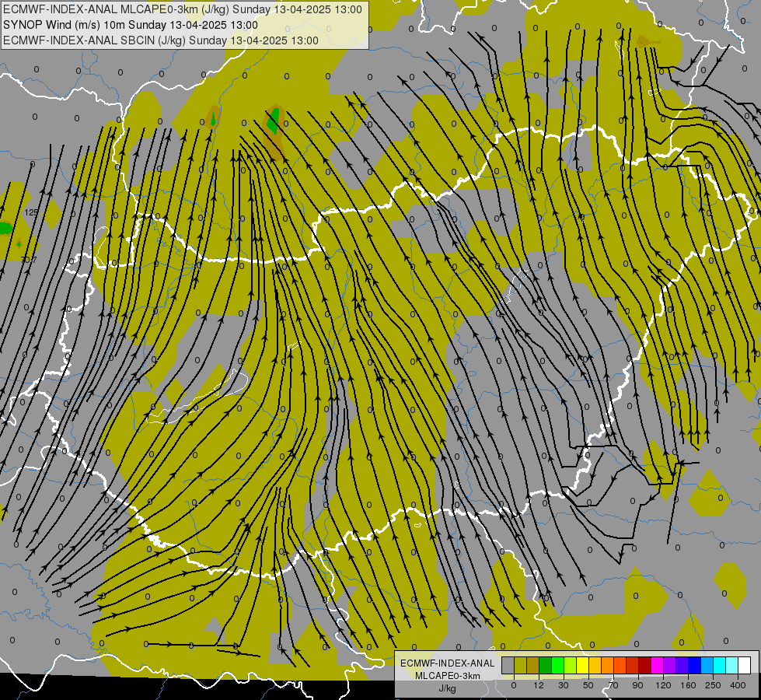Viewport: 761px width, 700px height.
Task: Click the legend value label 12
Action: point(539,685)
